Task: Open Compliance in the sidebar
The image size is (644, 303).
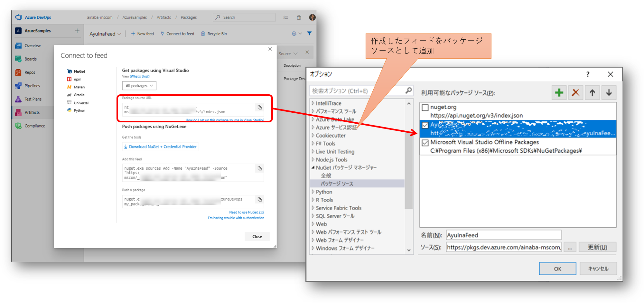Action: 35,126
